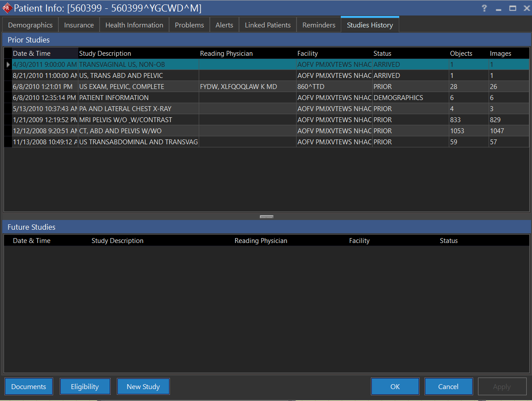Go to the Health Information tab
Image resolution: width=532 pixels, height=401 pixels.
pos(134,25)
